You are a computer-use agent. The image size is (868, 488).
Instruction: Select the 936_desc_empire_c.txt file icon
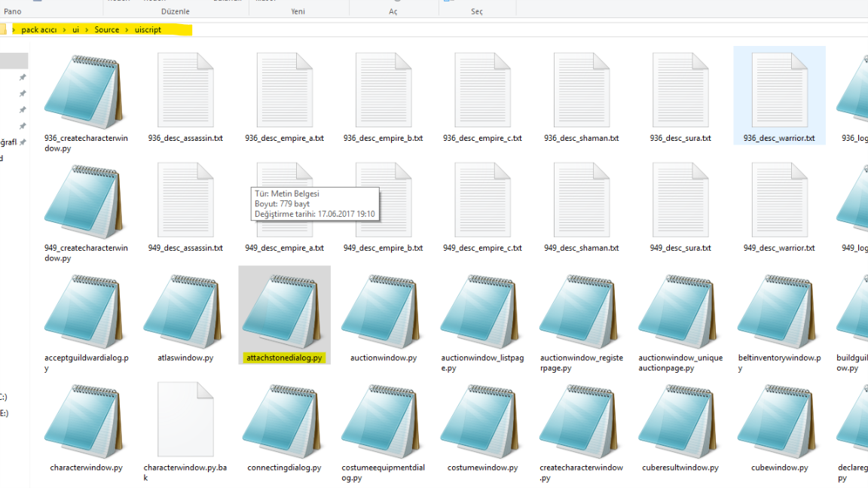point(482,90)
